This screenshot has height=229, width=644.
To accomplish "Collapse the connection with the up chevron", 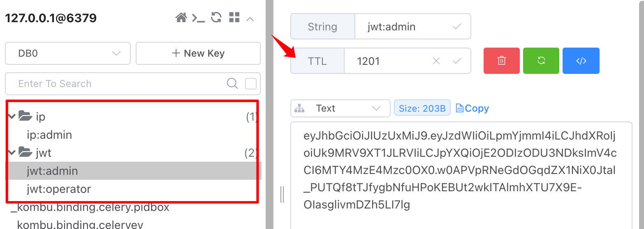I will point(250,18).
